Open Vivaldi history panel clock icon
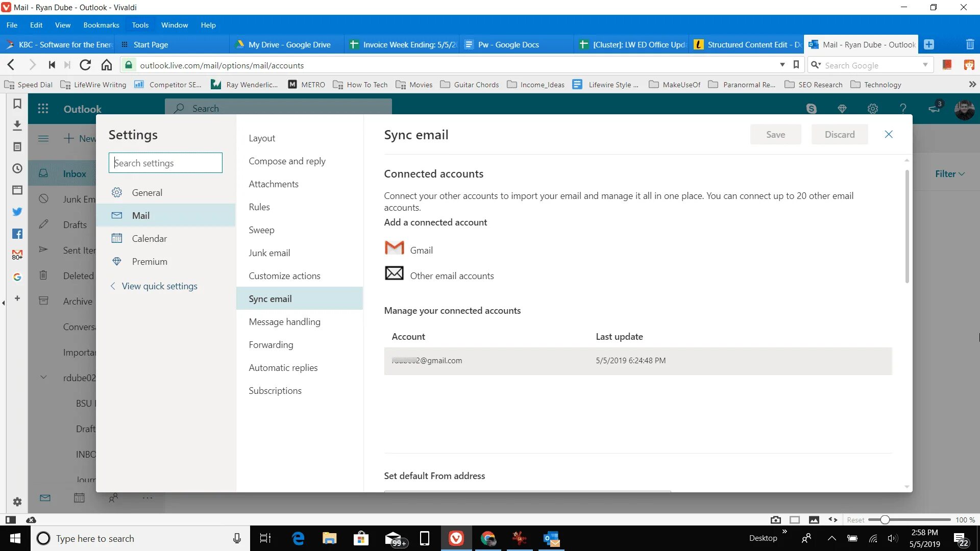The image size is (980, 551). 17,169
